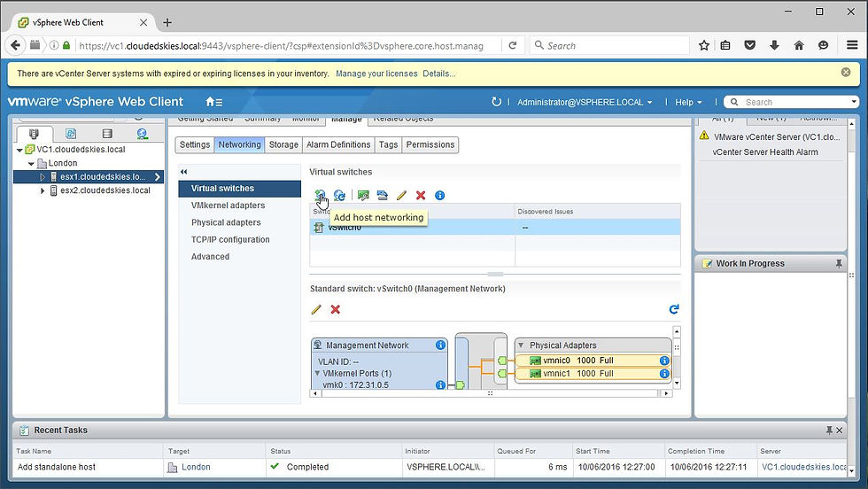This screenshot has width=868, height=489.
Task: Click the refresh icon in Virtual switches toolbar
Action: pyautogui.click(x=339, y=196)
